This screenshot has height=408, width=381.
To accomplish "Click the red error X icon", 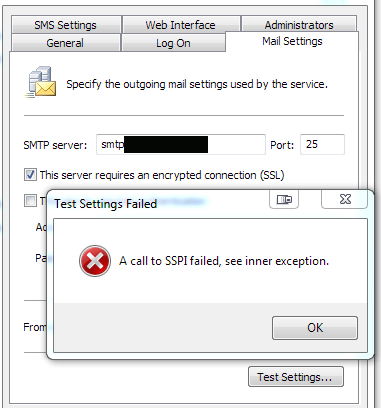I will [x=95, y=261].
